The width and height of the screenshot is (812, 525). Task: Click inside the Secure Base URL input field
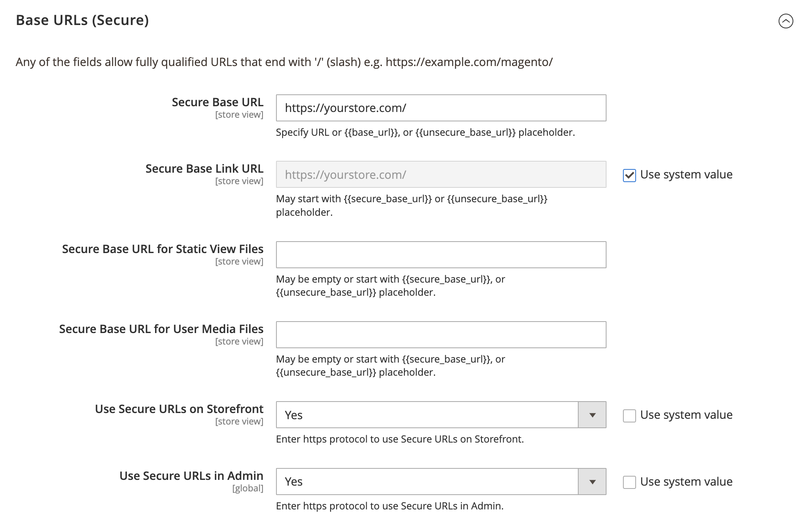click(441, 108)
